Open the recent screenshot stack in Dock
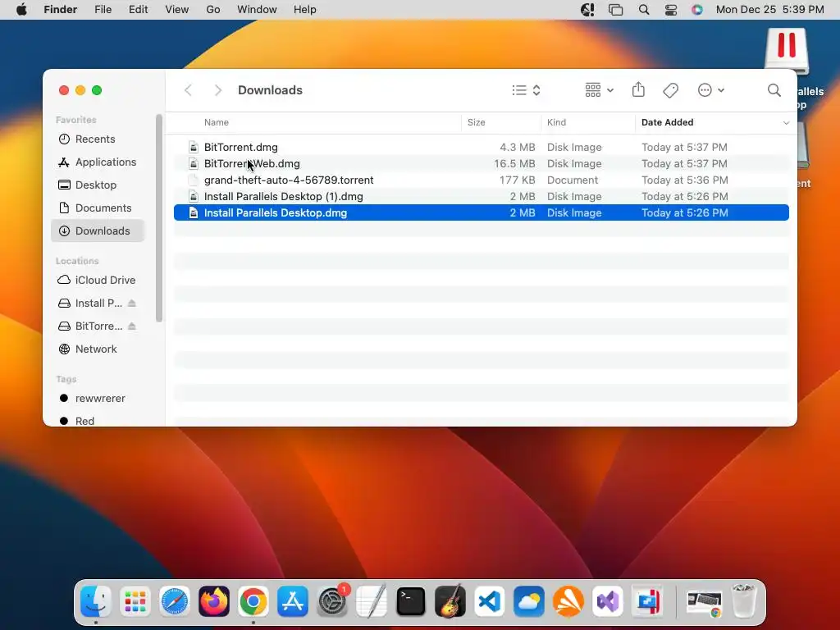The image size is (840, 630). point(705,603)
